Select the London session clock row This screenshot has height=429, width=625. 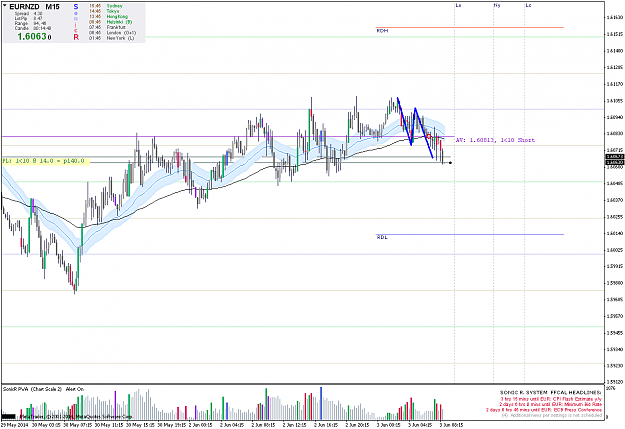[x=112, y=33]
